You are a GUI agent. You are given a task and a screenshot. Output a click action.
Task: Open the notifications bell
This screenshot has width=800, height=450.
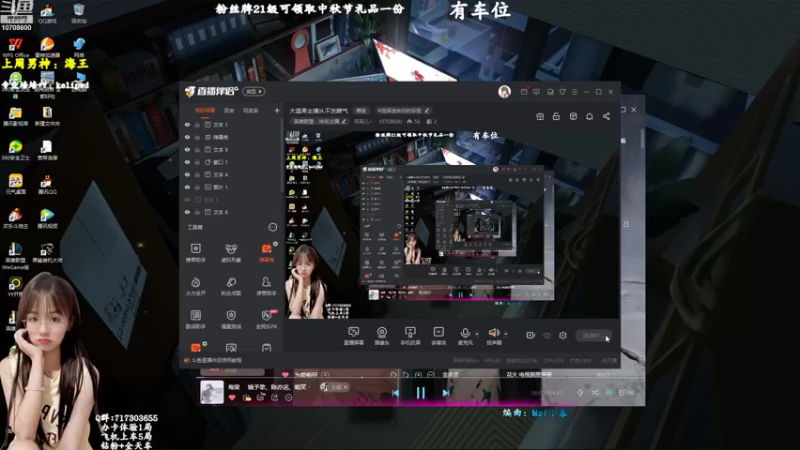point(590,116)
